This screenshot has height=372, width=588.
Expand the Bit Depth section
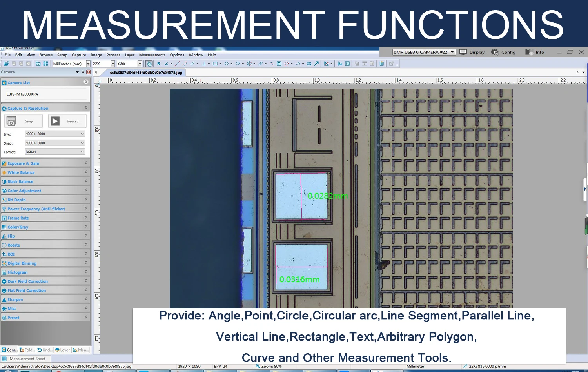45,200
